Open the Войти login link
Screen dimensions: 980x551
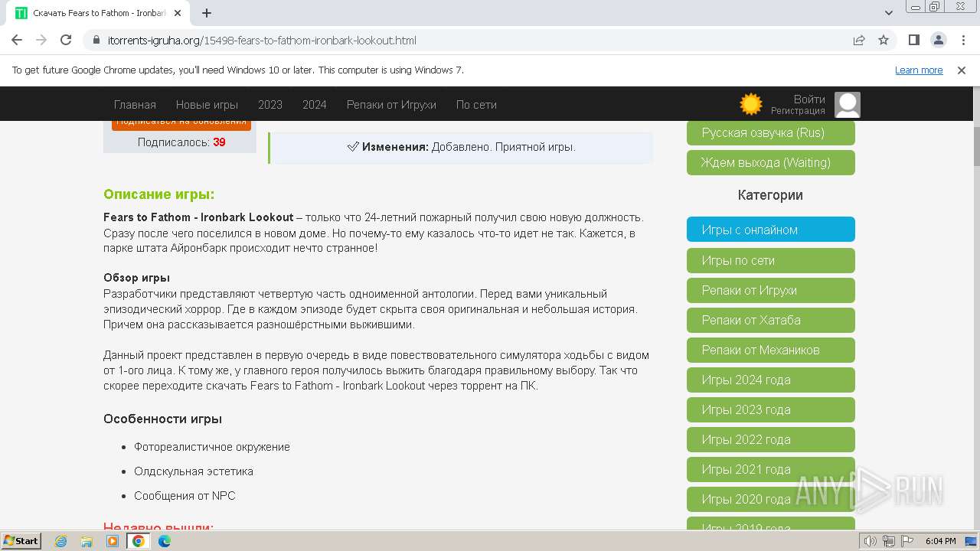[809, 99]
